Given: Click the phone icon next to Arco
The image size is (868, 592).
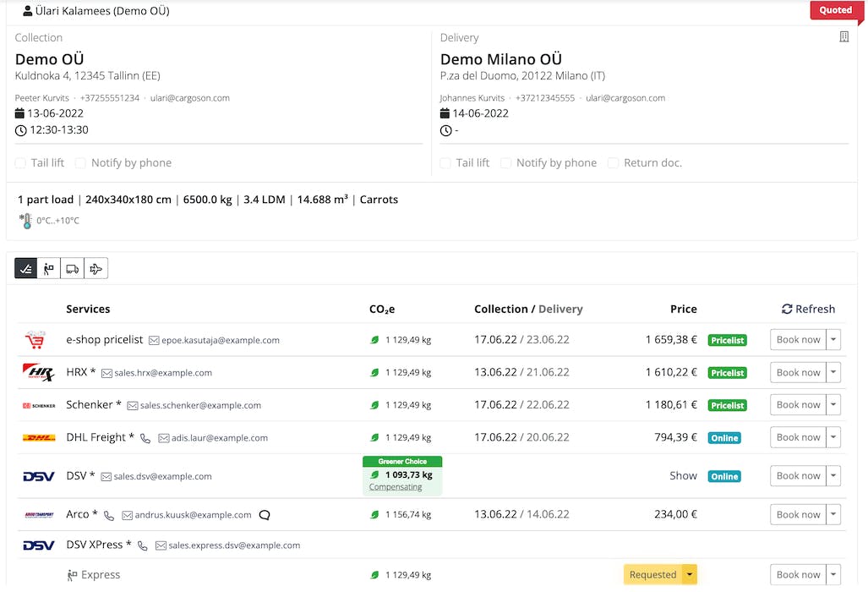Looking at the screenshot, I should point(109,515).
